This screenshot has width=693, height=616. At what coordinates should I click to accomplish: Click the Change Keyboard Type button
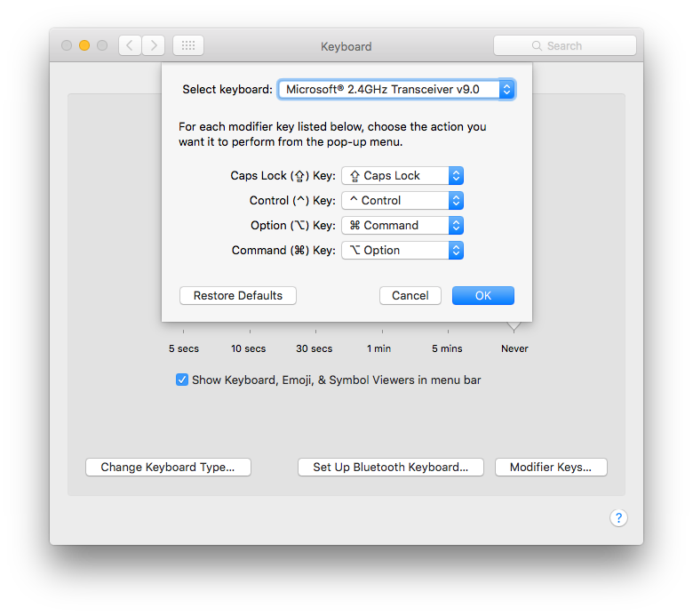point(168,467)
